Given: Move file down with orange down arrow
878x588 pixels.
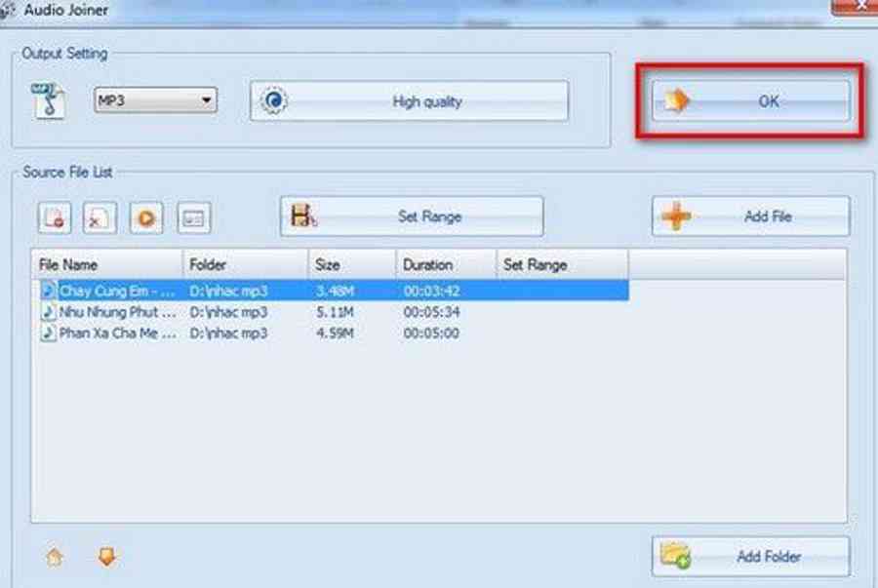Looking at the screenshot, I should (x=106, y=557).
